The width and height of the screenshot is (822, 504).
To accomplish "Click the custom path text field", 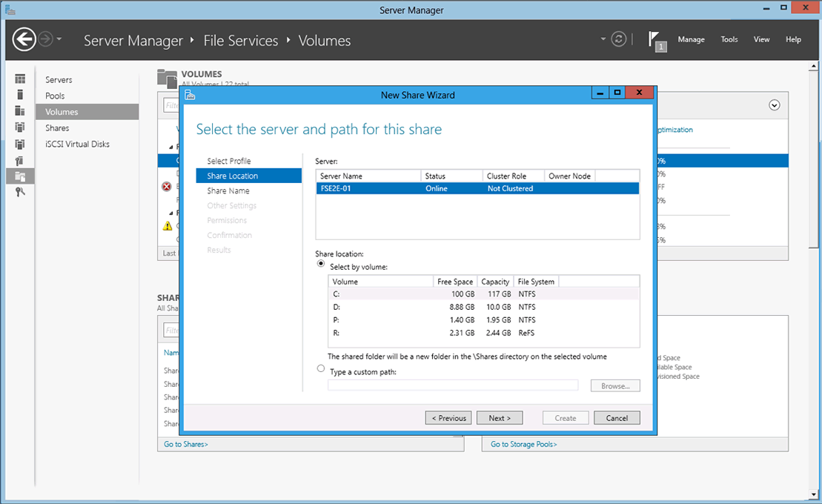I will 453,385.
